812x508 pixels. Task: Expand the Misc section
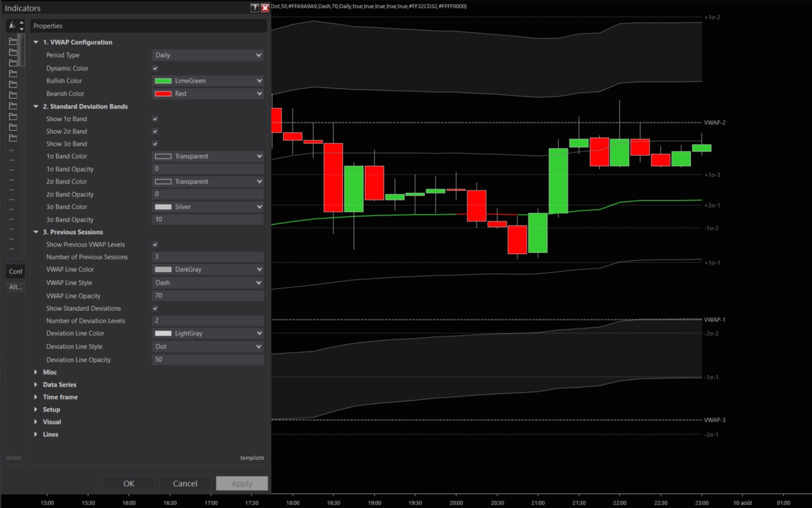[36, 372]
